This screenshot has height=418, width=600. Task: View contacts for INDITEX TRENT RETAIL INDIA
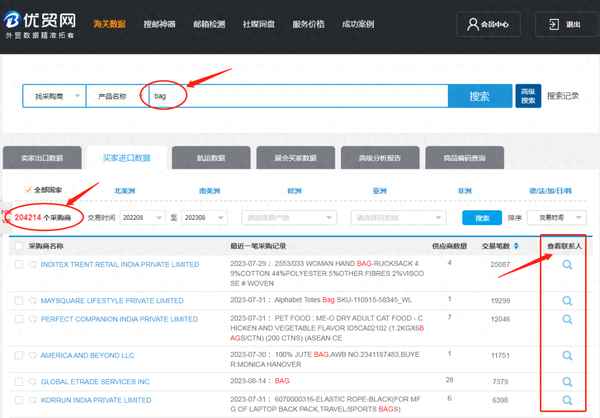click(567, 265)
